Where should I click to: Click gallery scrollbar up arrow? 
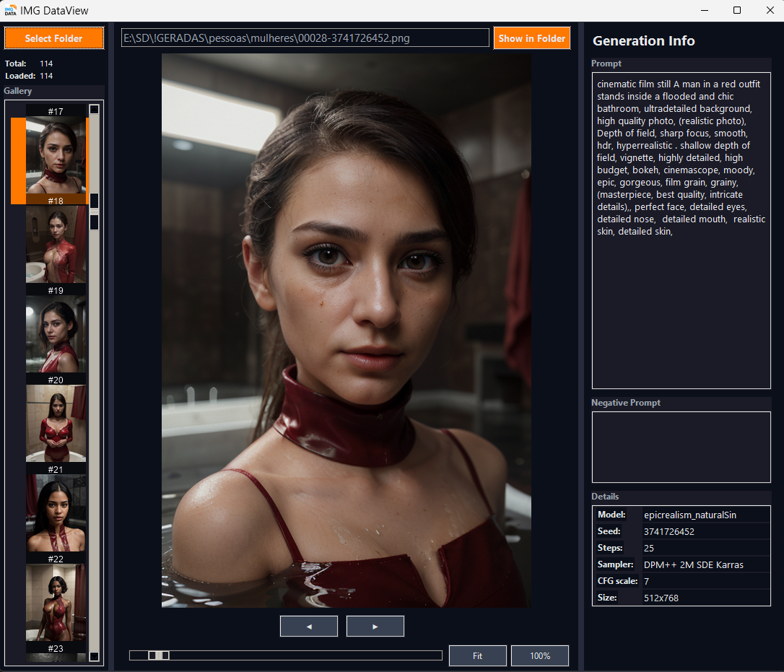tap(94, 109)
